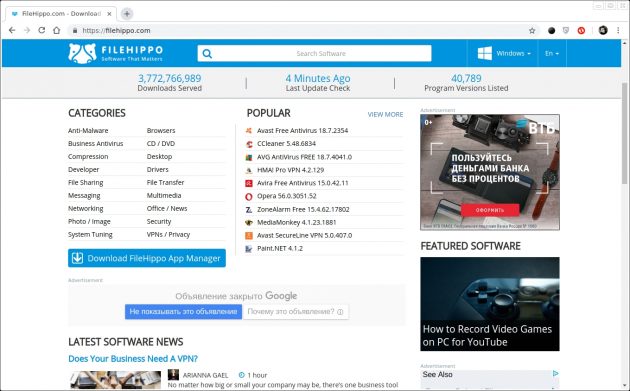
Task: Click the VPN article thumbnail image
Action: [x=116, y=380]
